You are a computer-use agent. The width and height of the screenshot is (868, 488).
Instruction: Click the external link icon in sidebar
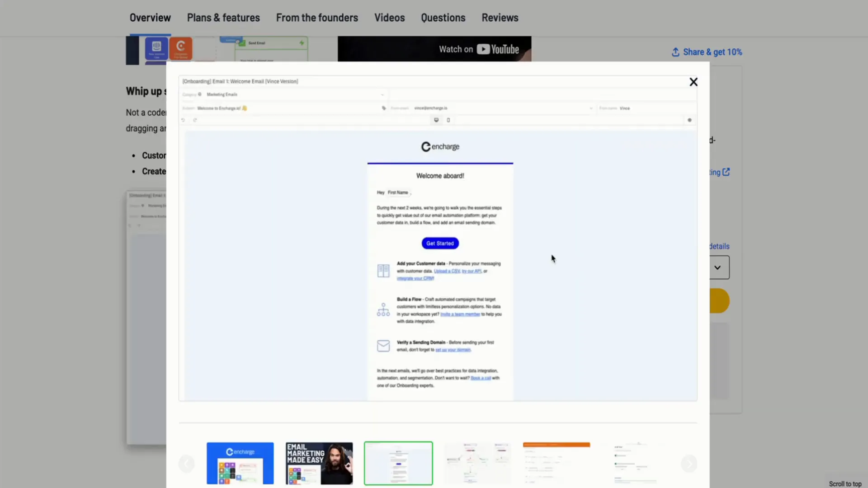726,172
